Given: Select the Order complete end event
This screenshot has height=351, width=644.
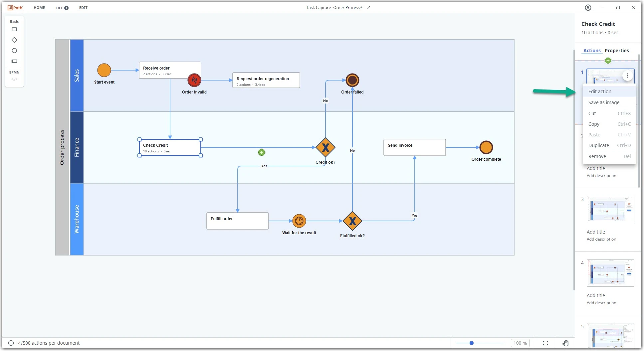Looking at the screenshot, I should [486, 147].
